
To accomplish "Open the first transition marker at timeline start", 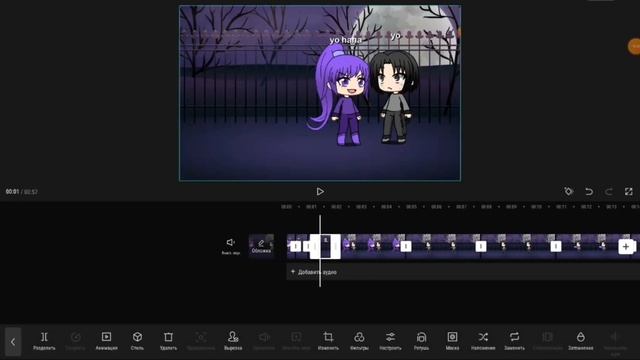I will (x=296, y=246).
